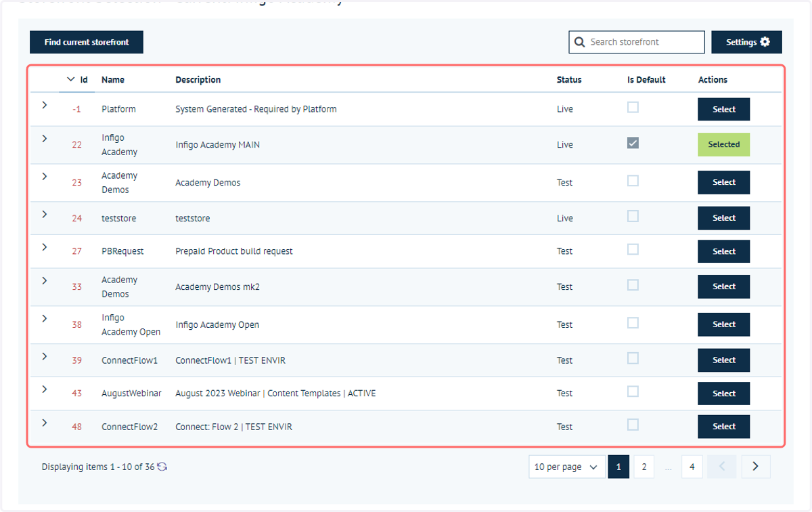The width and height of the screenshot is (812, 512).
Task: Click the green Selected button
Action: (724, 144)
